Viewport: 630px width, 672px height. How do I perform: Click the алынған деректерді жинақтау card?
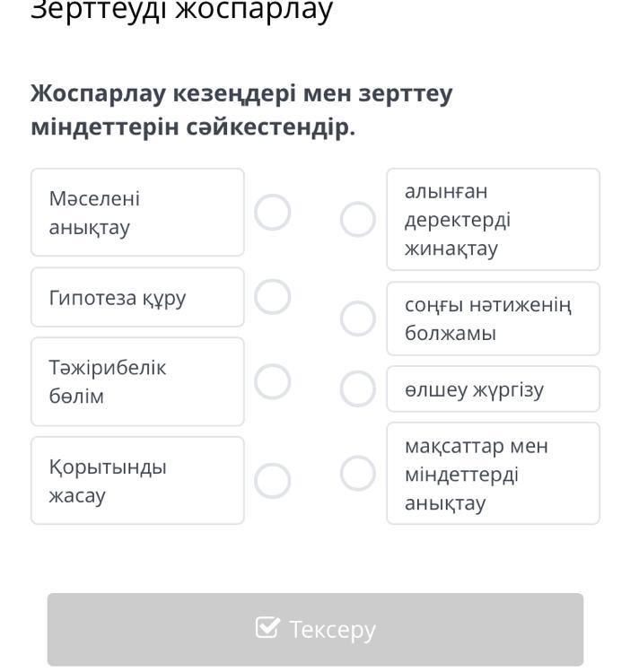tap(493, 219)
